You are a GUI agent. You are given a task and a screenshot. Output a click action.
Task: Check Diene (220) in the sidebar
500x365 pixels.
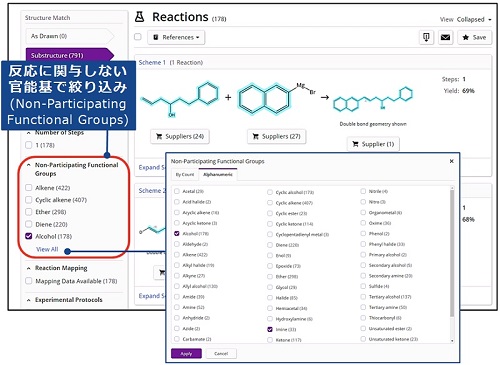[29, 224]
